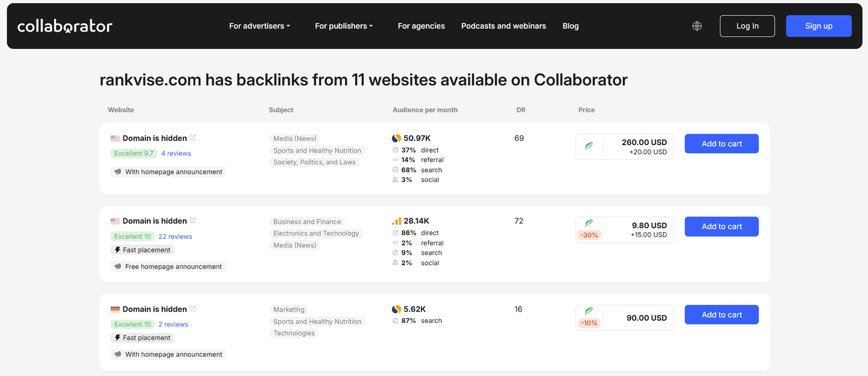Click the referral icon beside 14%
The width and height of the screenshot is (868, 376).
pos(395,160)
